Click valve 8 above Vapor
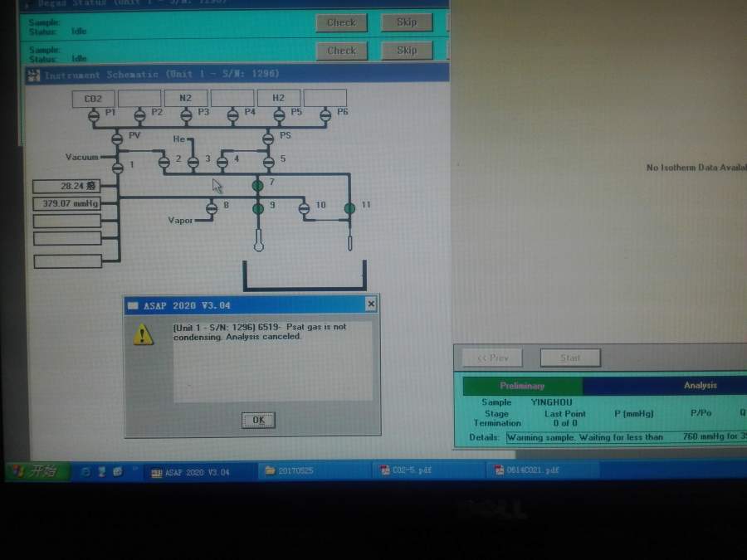 click(212, 208)
